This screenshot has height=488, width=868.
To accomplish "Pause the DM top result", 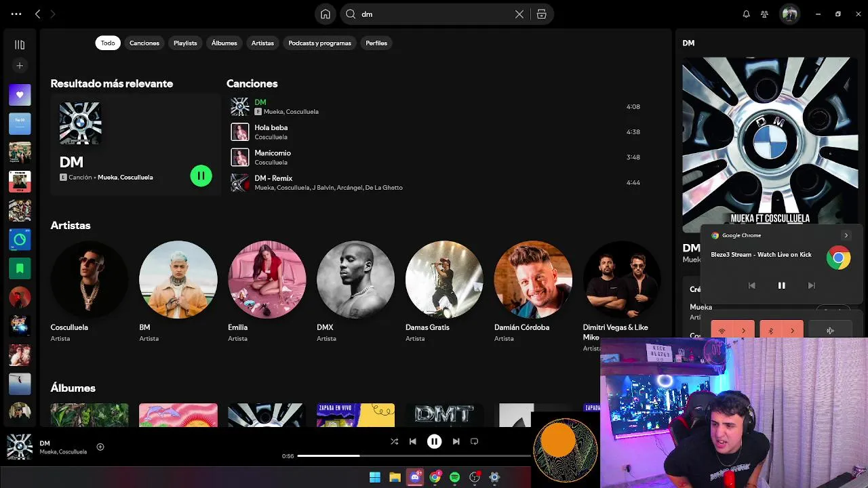I will click(201, 176).
